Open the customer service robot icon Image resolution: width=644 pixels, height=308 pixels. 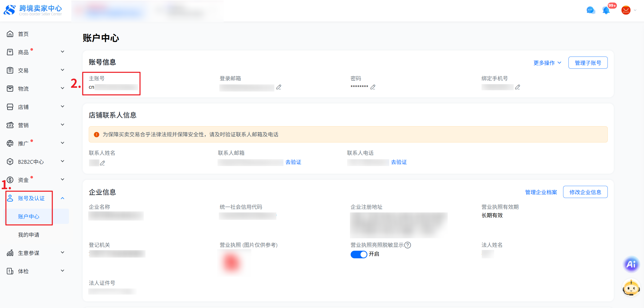pos(631,288)
